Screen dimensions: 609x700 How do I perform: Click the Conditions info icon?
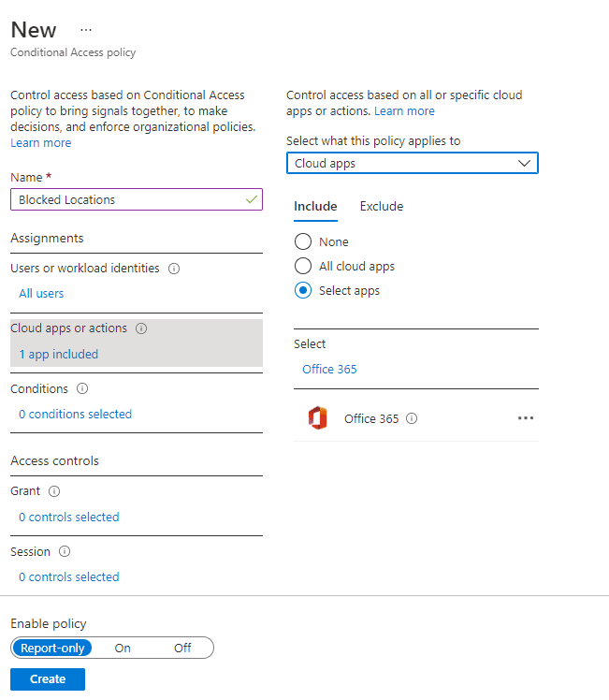pyautogui.click(x=82, y=388)
